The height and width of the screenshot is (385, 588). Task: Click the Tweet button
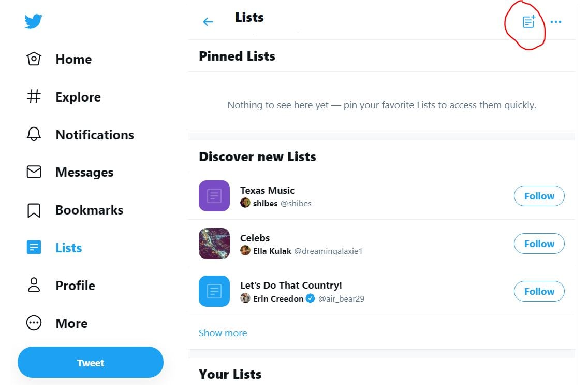tap(90, 363)
